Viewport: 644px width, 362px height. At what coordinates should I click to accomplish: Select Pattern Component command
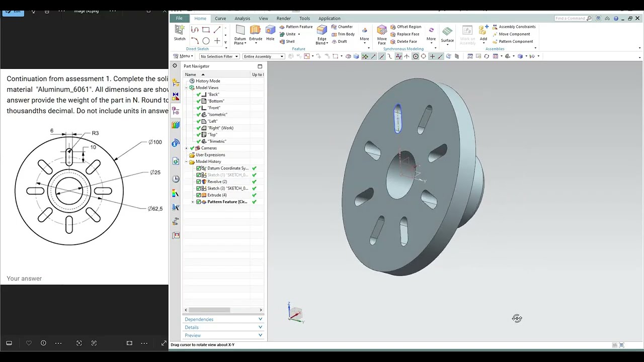coord(512,42)
